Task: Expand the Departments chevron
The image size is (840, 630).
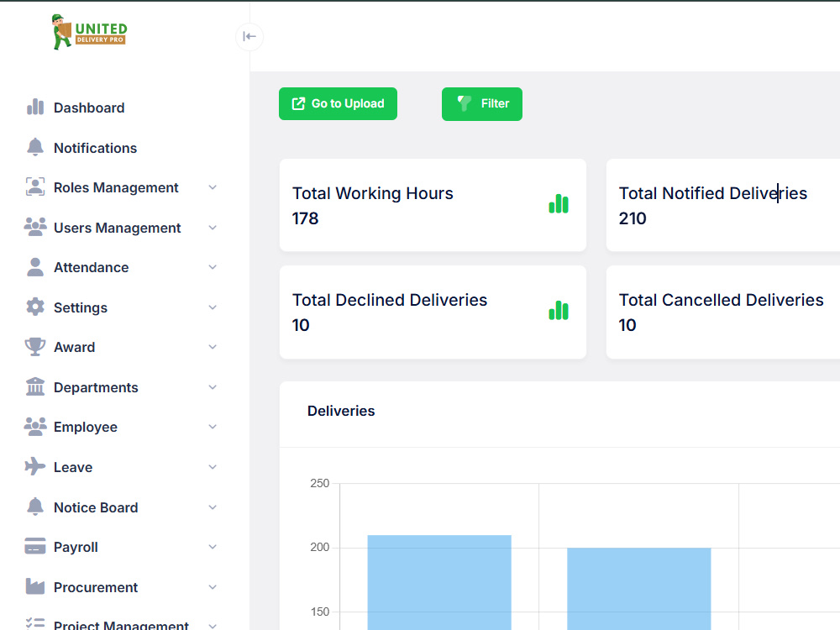Action: tap(213, 387)
